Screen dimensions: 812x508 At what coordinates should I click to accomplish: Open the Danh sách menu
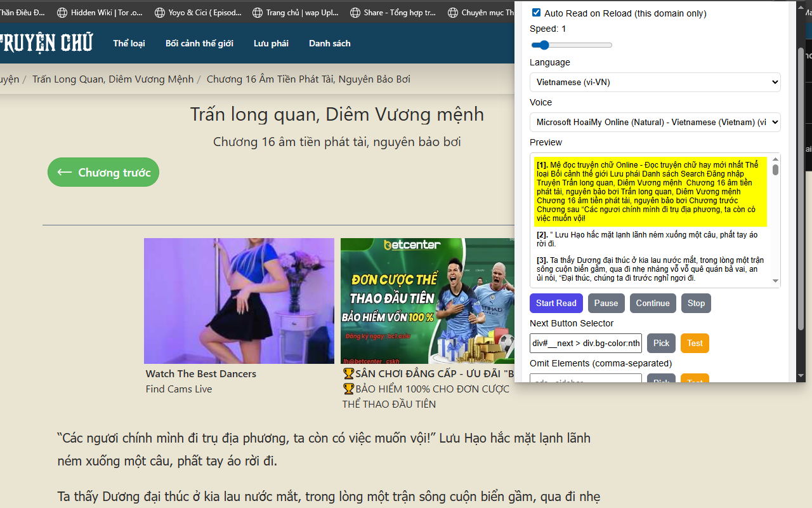(330, 43)
